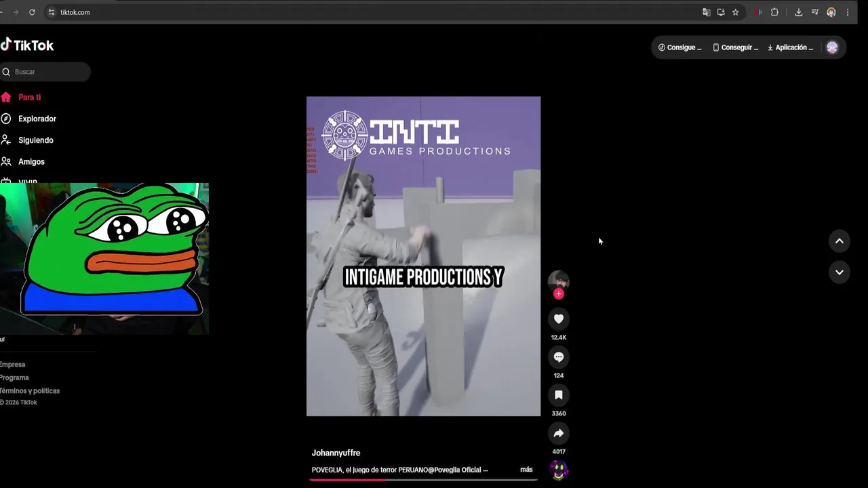Expand the caption with más

526,470
